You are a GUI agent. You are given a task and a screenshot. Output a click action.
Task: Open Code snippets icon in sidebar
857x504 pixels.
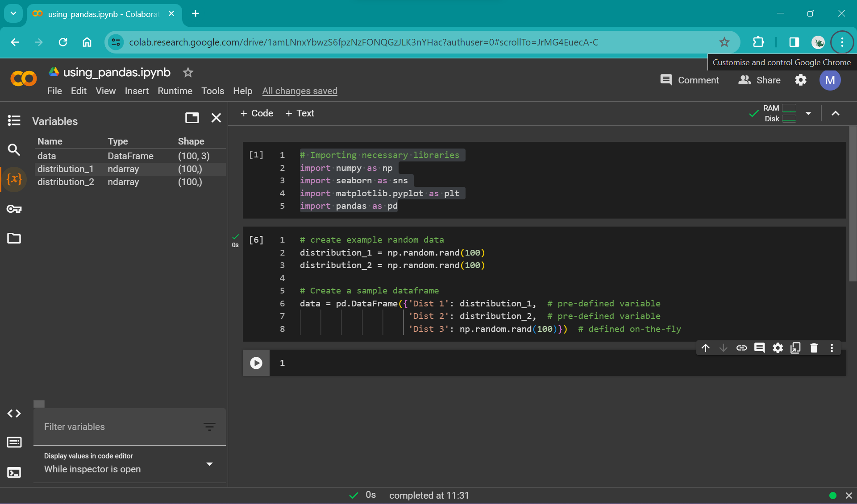(14, 413)
